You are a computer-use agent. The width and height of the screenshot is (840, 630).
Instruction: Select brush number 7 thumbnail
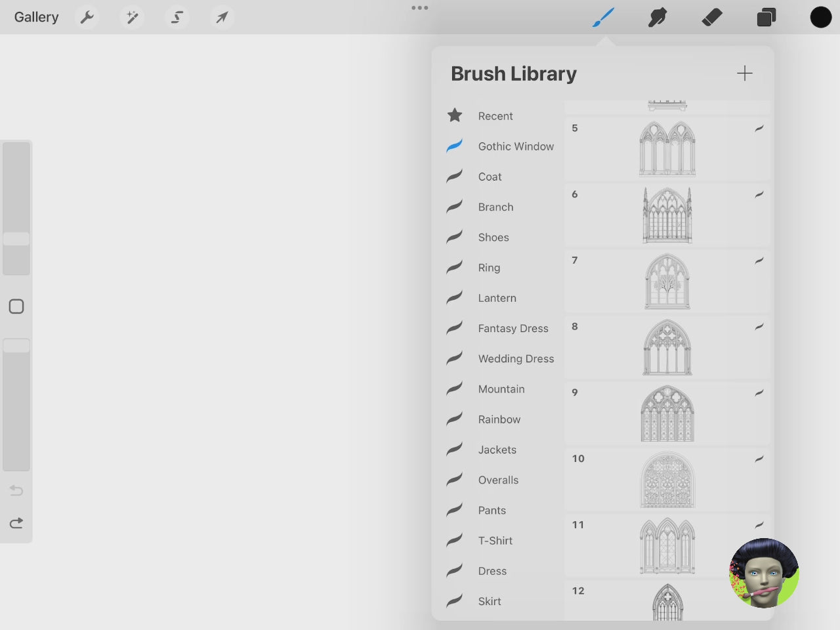(667, 281)
